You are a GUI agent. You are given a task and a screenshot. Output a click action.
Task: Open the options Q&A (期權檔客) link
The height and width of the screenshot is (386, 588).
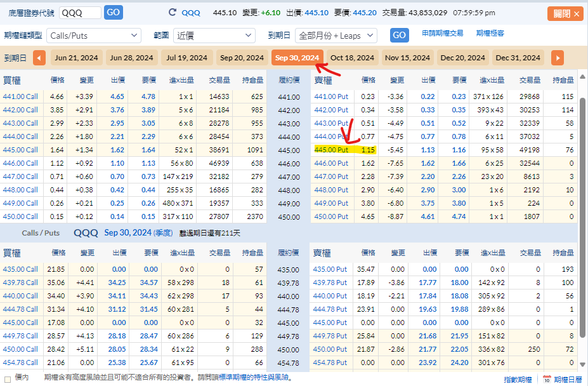click(490, 33)
